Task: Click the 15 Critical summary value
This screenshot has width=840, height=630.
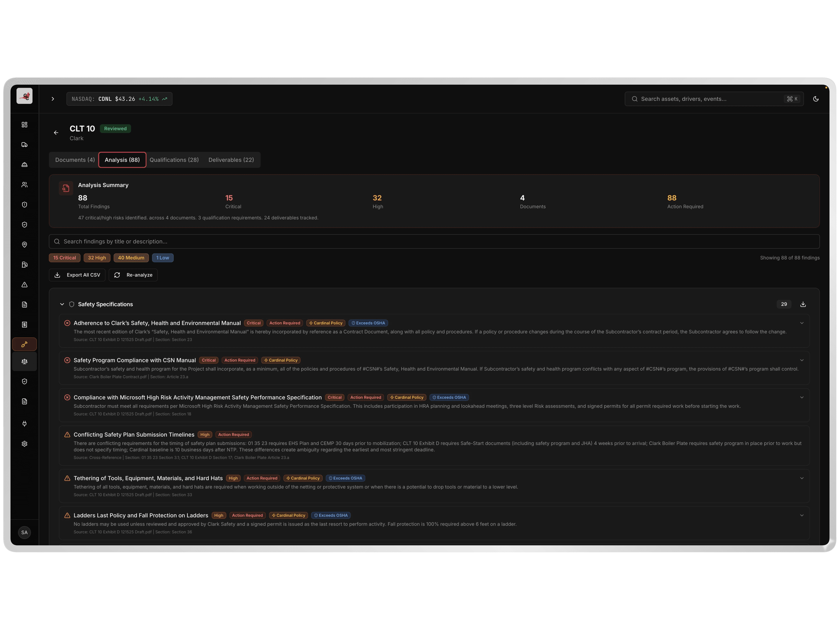Action: tap(229, 198)
